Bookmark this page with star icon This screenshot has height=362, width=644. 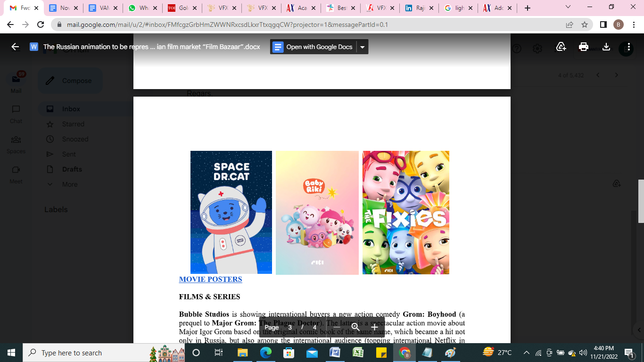[585, 25]
